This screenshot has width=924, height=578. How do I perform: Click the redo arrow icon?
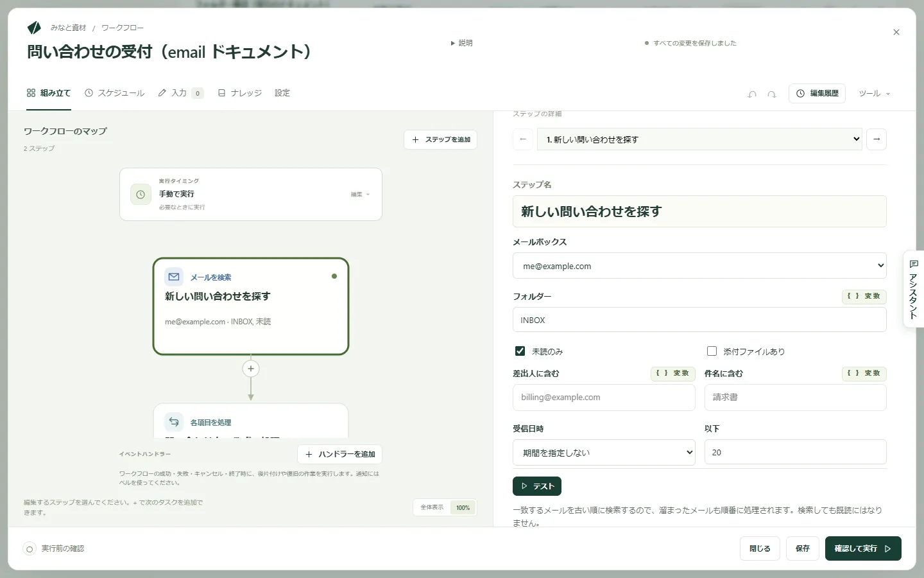[x=772, y=94]
